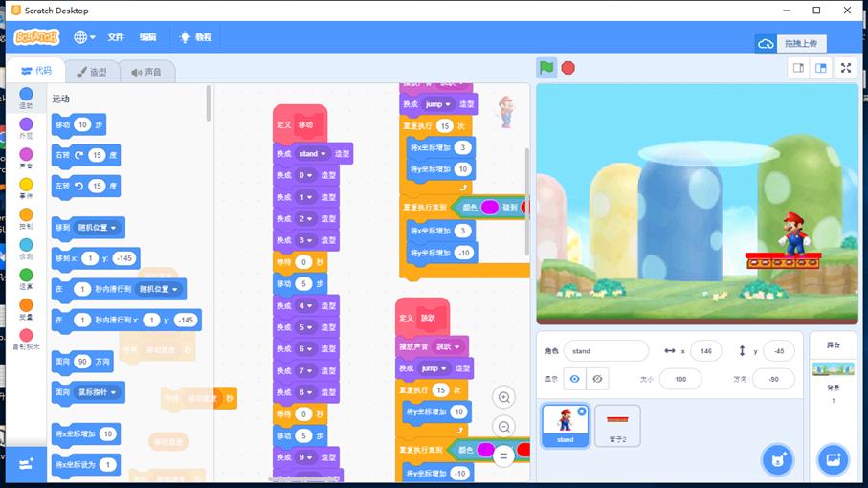The image size is (868, 488).
Task: Switch to the 代码 (Code) tab
Action: point(36,71)
